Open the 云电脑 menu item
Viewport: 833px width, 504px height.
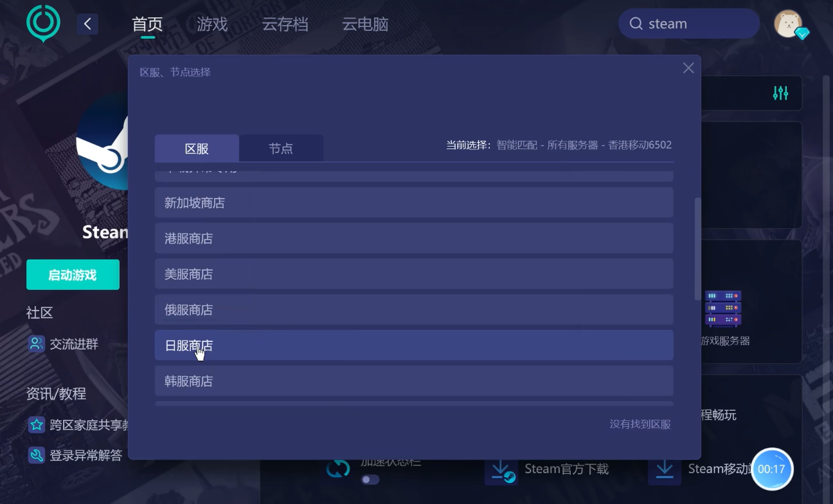365,24
